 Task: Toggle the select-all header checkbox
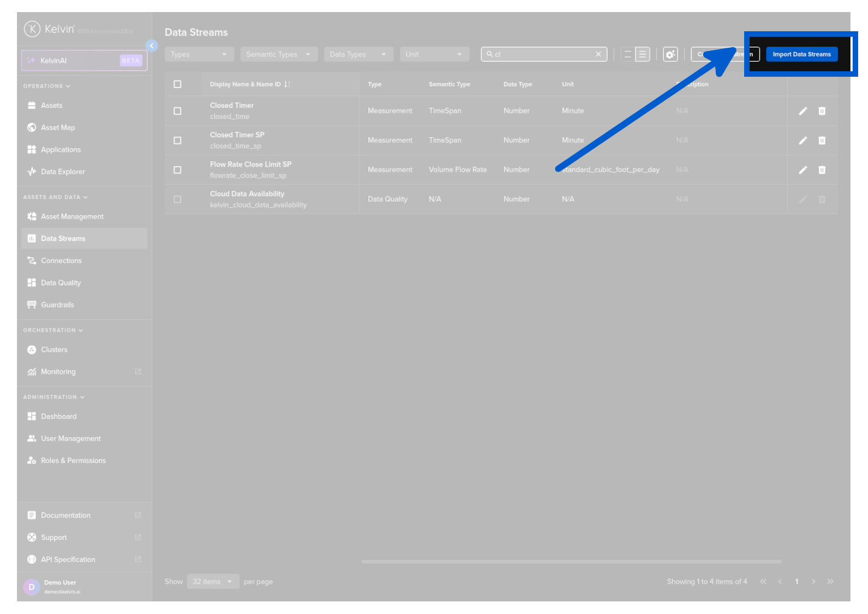point(178,84)
